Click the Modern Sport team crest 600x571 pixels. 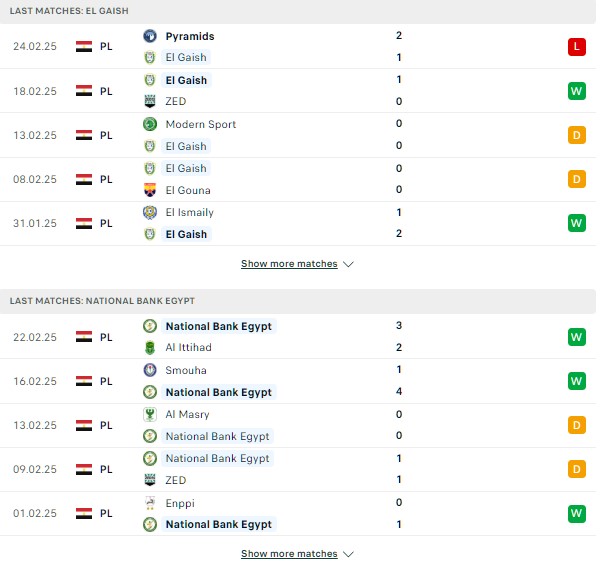click(150, 124)
